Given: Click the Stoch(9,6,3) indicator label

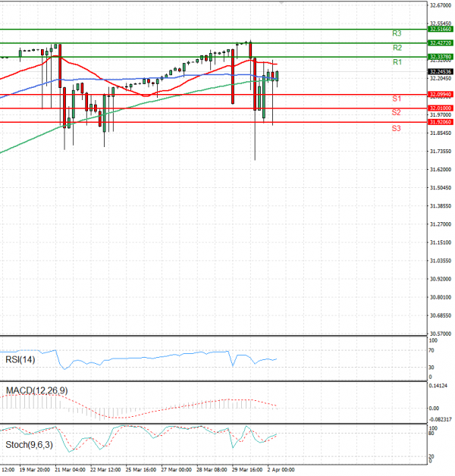Looking at the screenshot, I should click(x=29, y=445).
